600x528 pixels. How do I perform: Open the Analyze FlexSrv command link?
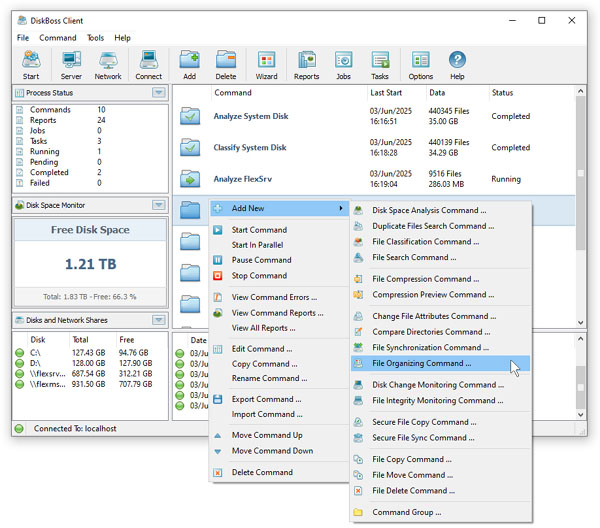point(243,179)
